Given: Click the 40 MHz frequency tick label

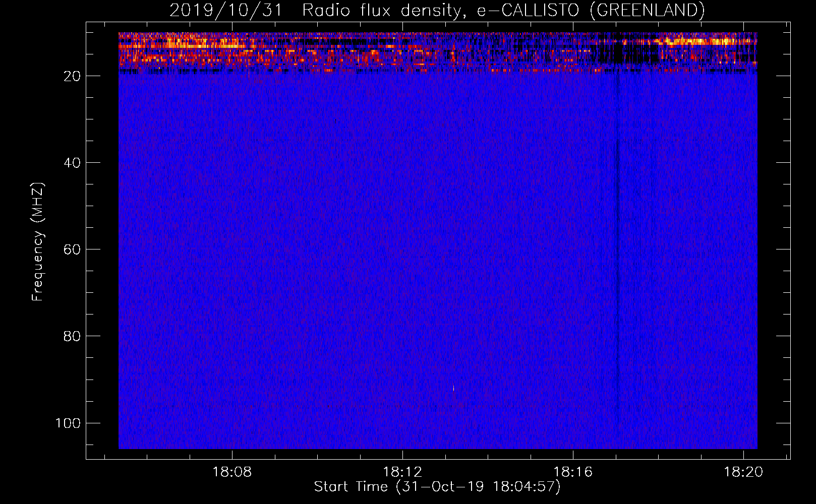Looking at the screenshot, I should click(x=72, y=163).
